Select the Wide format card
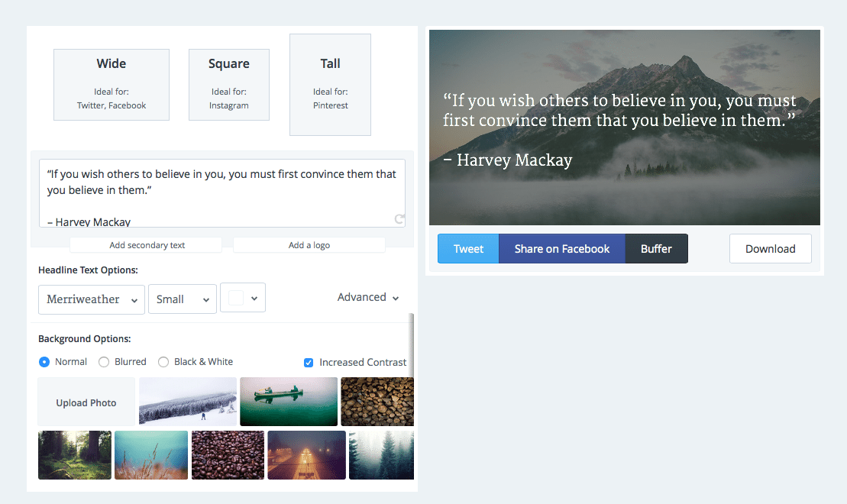This screenshot has width=847, height=504. [112, 85]
